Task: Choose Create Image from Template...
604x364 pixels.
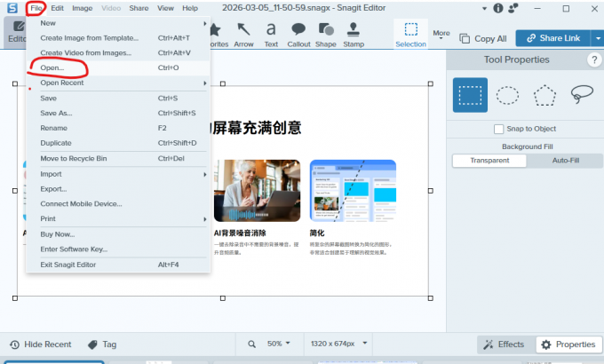Action: (118, 38)
